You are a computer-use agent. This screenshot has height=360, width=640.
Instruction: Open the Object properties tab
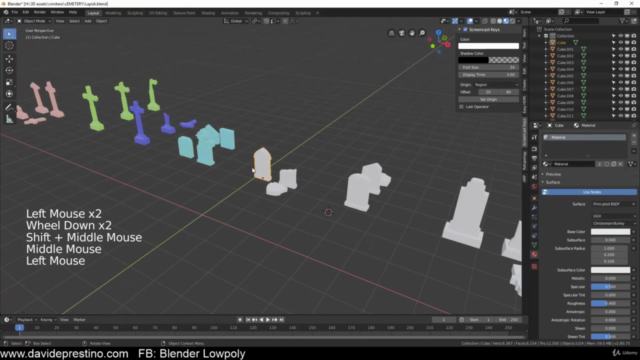(534, 198)
